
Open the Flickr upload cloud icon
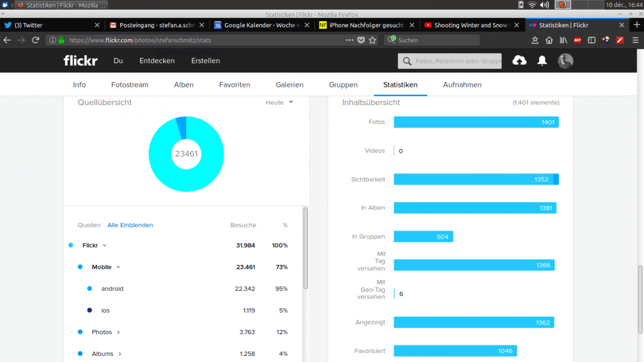pos(519,61)
